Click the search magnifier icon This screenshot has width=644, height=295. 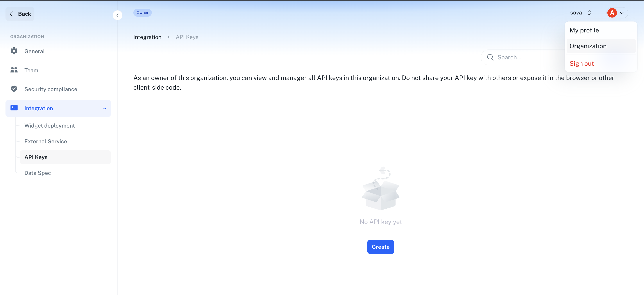click(490, 57)
